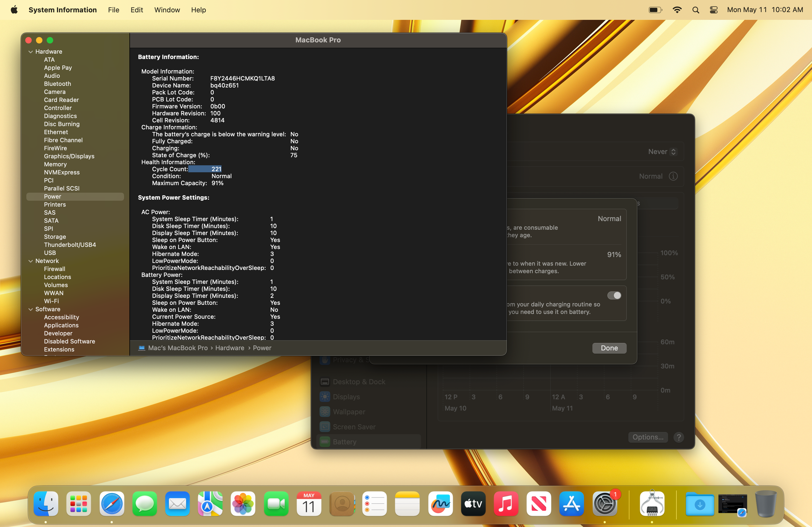This screenshot has width=812, height=527.
Task: Open Messages app in the Dock
Action: (x=144, y=503)
